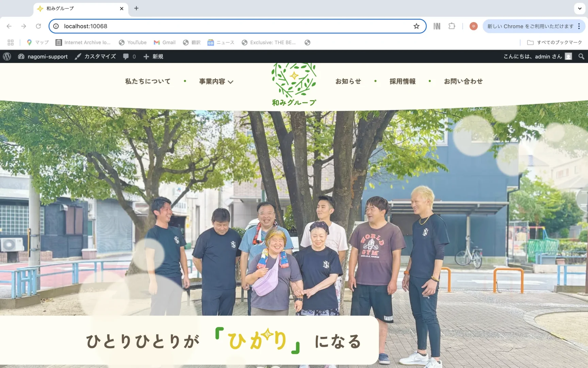Screen dimensions: 588x368
Task: Open the Chrome profile avatar icon
Action: 473,26
